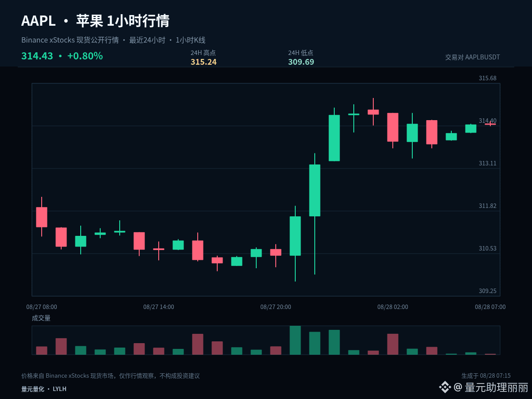Click the title 'AAPL · 苹果 1小时行情'
This screenshot has height=399, width=532.
click(95, 21)
